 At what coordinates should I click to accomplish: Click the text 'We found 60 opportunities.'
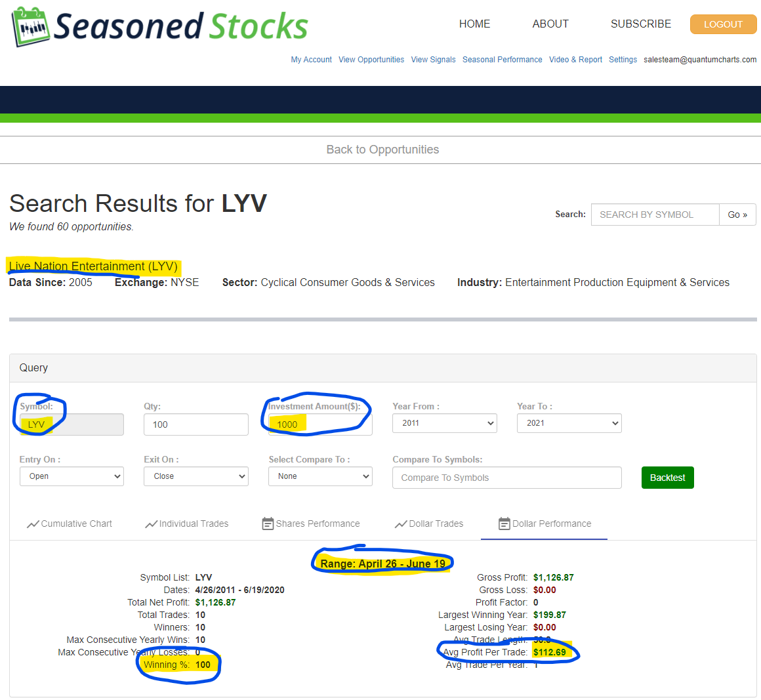click(x=72, y=227)
